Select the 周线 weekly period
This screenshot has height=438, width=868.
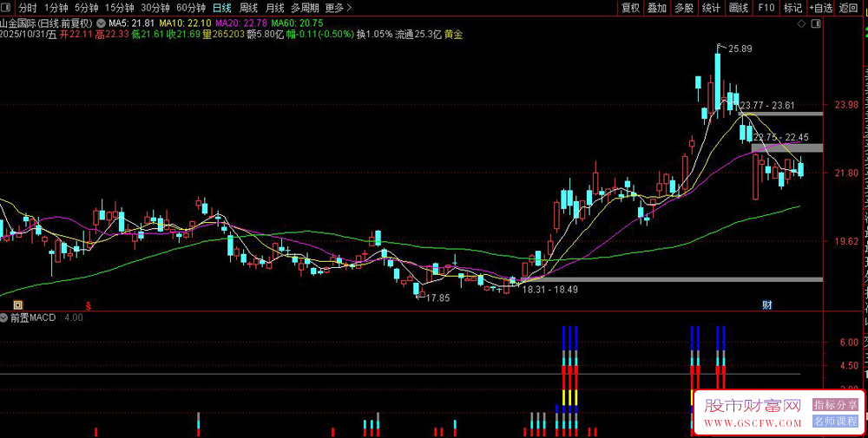pos(248,8)
